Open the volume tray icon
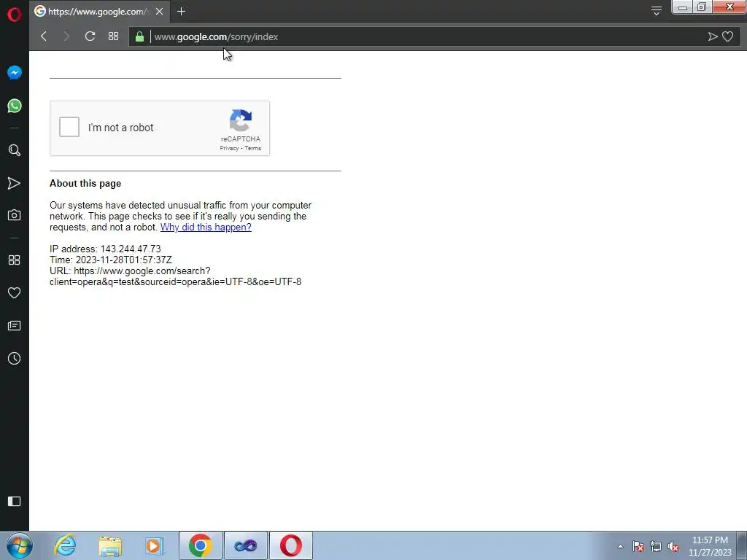Viewport: 747px width, 560px height. [x=673, y=546]
